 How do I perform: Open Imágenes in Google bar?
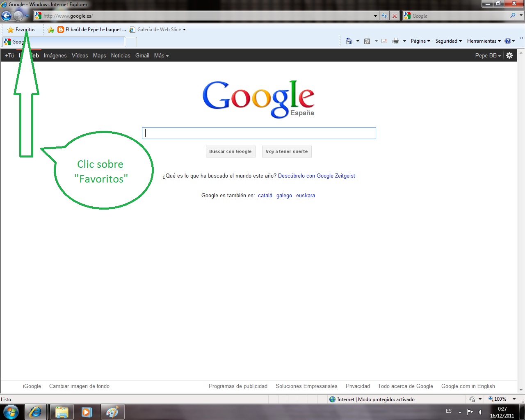pyautogui.click(x=55, y=56)
